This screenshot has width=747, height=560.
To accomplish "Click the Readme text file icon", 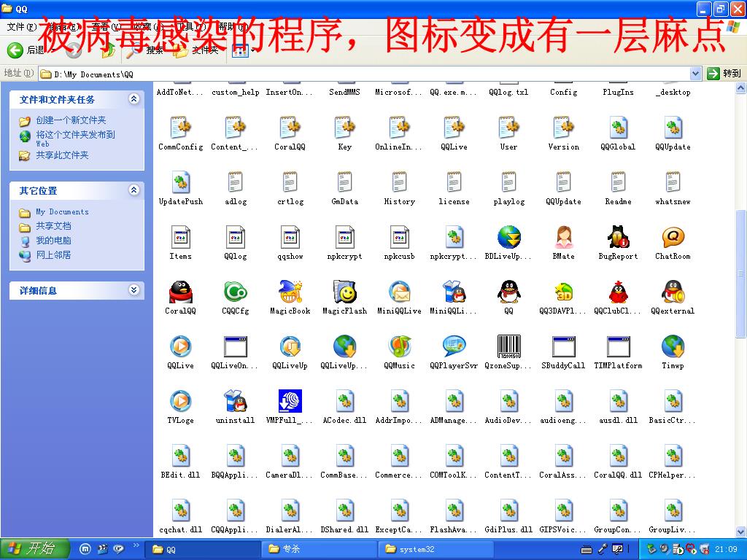I will (x=619, y=182).
